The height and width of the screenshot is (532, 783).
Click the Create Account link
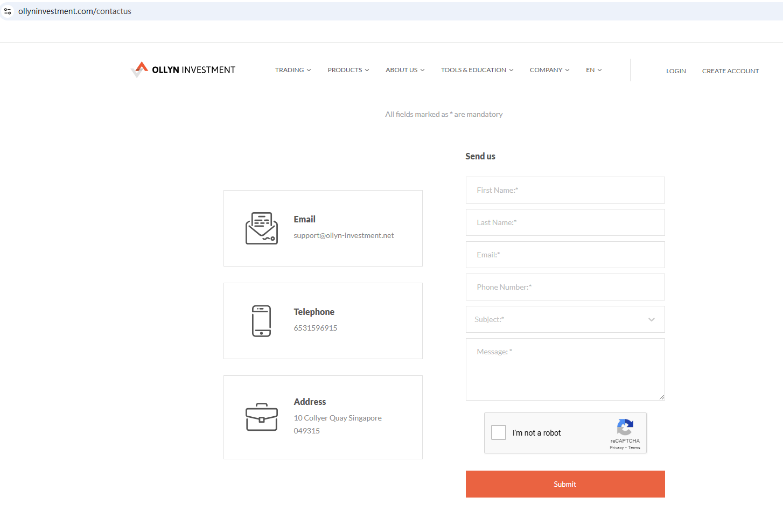pyautogui.click(x=730, y=71)
